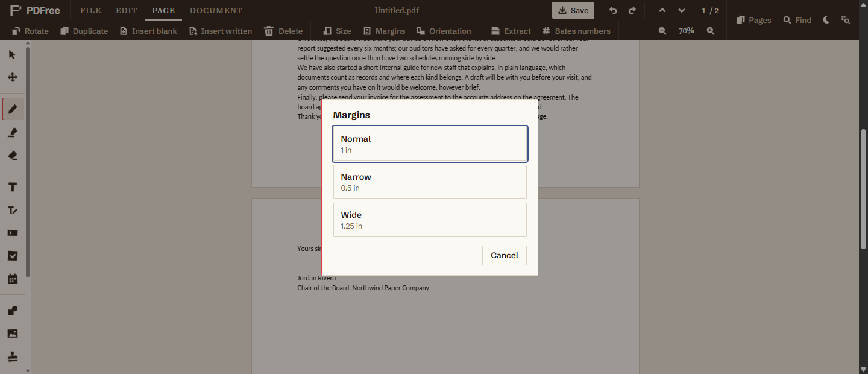
Task: Open the EDIT menu
Action: point(127,11)
